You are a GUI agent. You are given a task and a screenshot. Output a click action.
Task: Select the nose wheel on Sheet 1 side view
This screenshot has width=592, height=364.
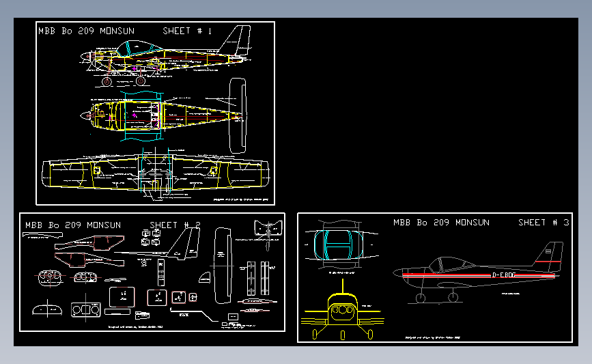[x=107, y=81]
